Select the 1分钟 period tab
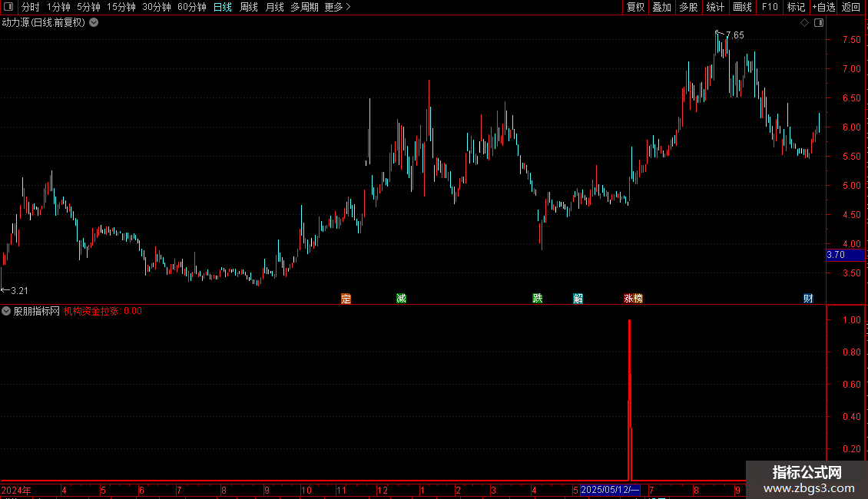 58,7
